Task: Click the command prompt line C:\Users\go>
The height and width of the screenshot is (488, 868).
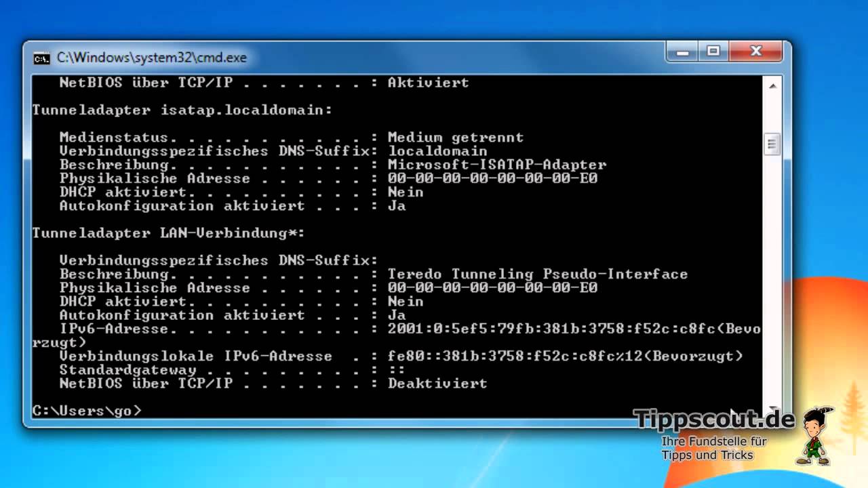Action: pos(87,411)
